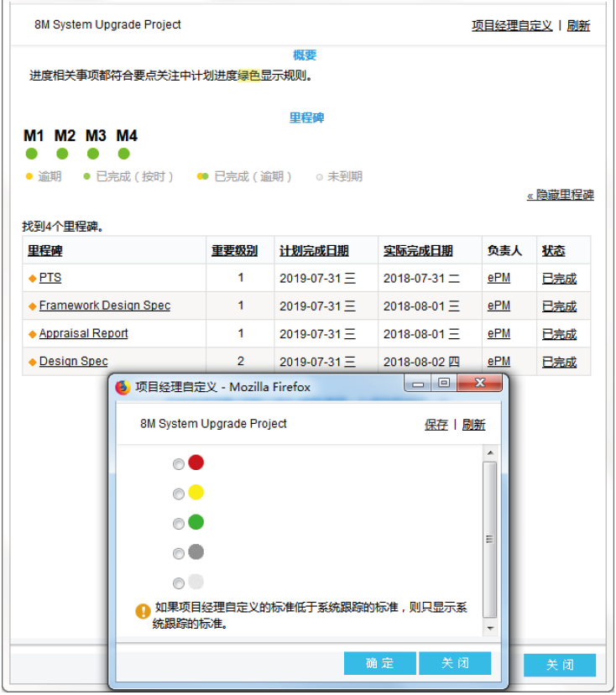The height and width of the screenshot is (695, 616).
Task: Click 隐藏里程碑 link to hide milestones
Action: [x=561, y=195]
